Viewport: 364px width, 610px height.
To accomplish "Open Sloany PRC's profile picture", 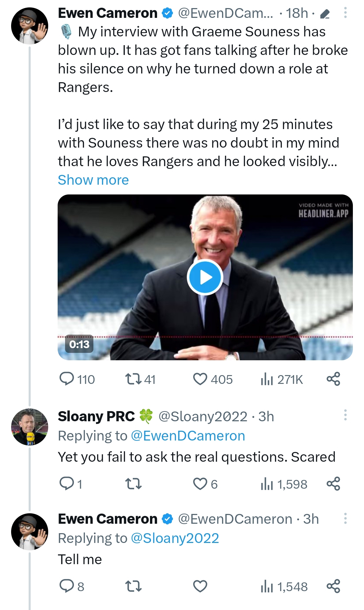I will 30,427.
